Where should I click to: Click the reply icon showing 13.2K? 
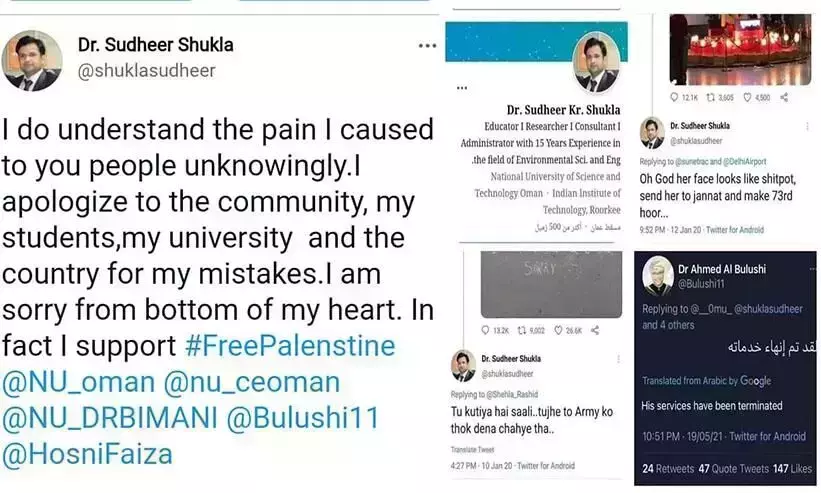pyautogui.click(x=486, y=329)
